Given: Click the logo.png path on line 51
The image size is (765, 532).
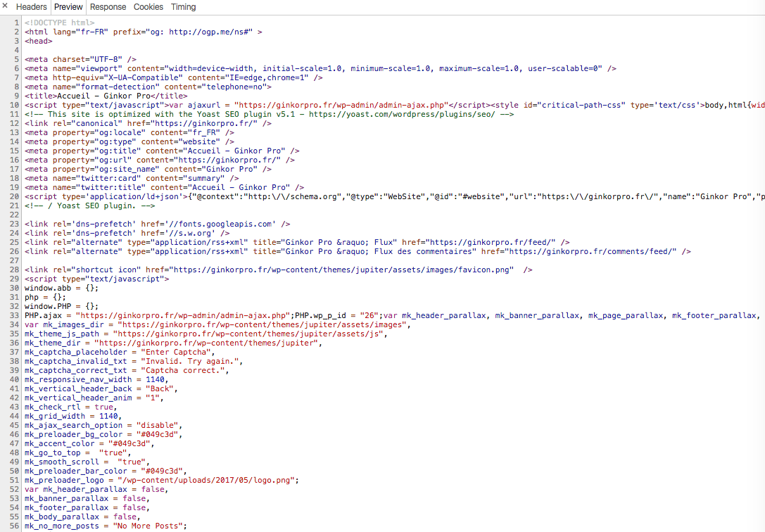Looking at the screenshot, I should point(206,481).
